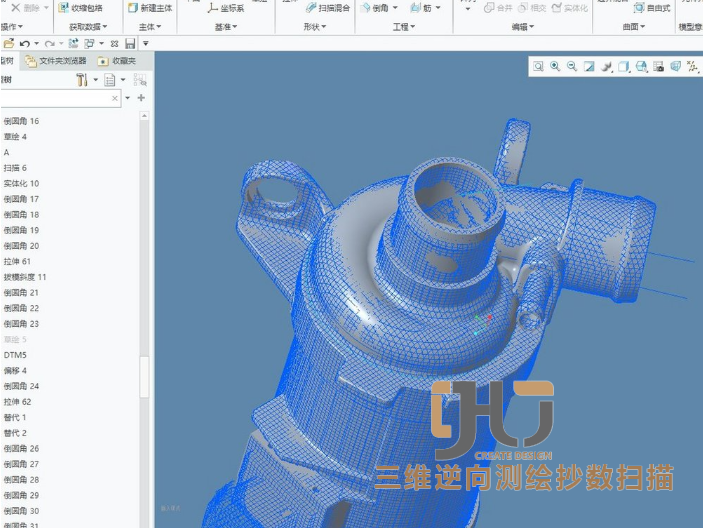Viewport: 704px width, 528px height.
Task: Select 拉伸 61 in the model tree
Action: click(17, 261)
